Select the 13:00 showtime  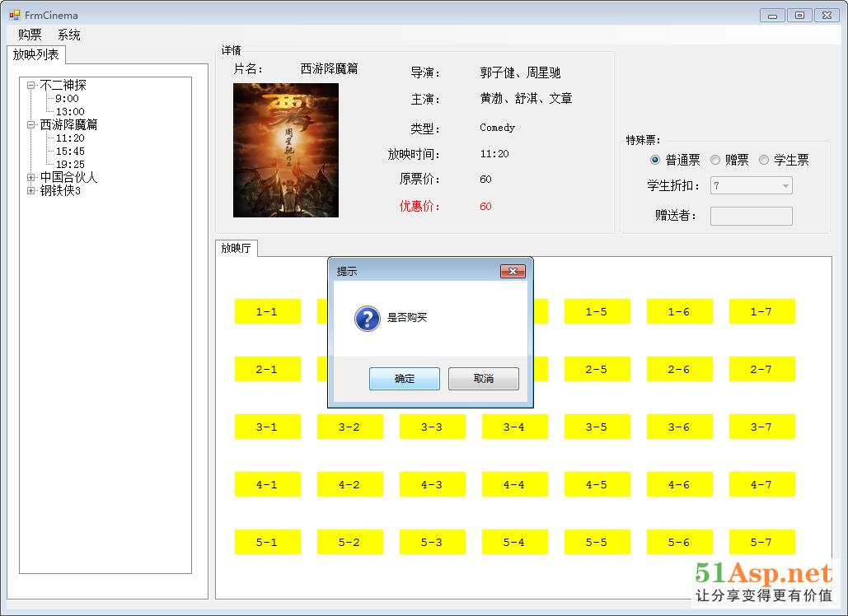click(x=70, y=111)
